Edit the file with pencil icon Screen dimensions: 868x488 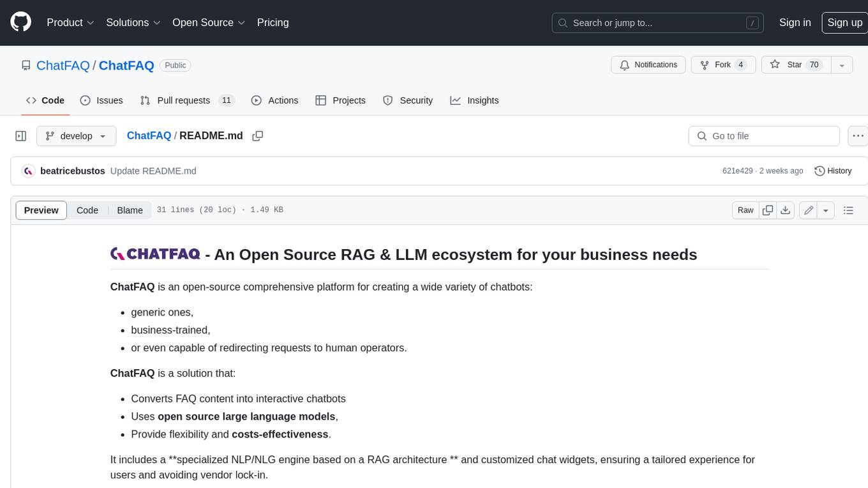808,210
